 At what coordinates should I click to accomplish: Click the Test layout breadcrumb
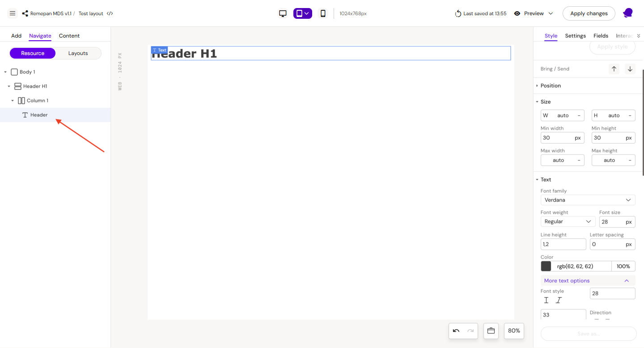click(91, 13)
